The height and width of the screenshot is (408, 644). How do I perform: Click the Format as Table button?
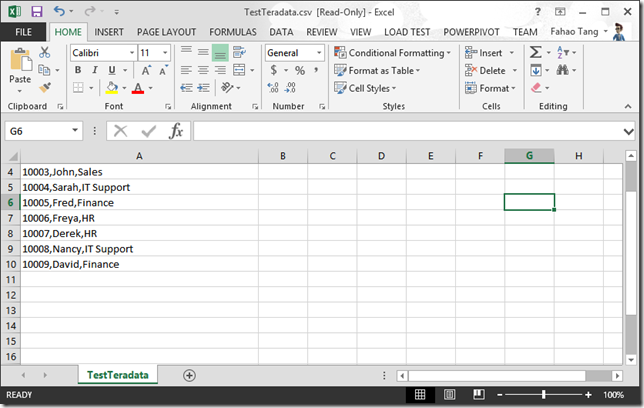point(377,71)
